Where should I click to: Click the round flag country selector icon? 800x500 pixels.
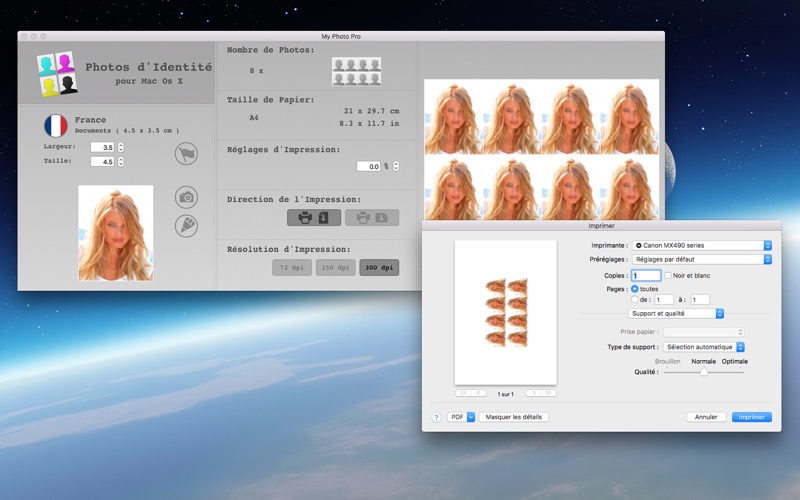click(x=186, y=153)
